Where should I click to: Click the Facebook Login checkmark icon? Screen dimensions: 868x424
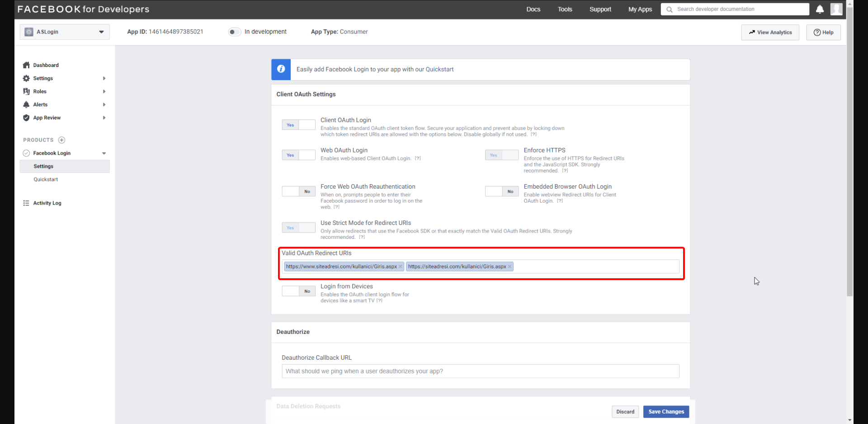pyautogui.click(x=26, y=153)
